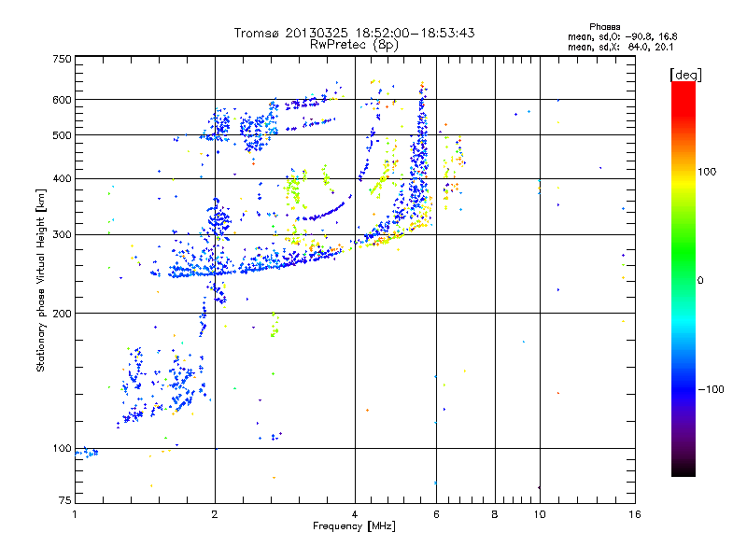Click the x-axis tick label '4'
Viewport: 747px width, 560px height.
[x=355, y=514]
